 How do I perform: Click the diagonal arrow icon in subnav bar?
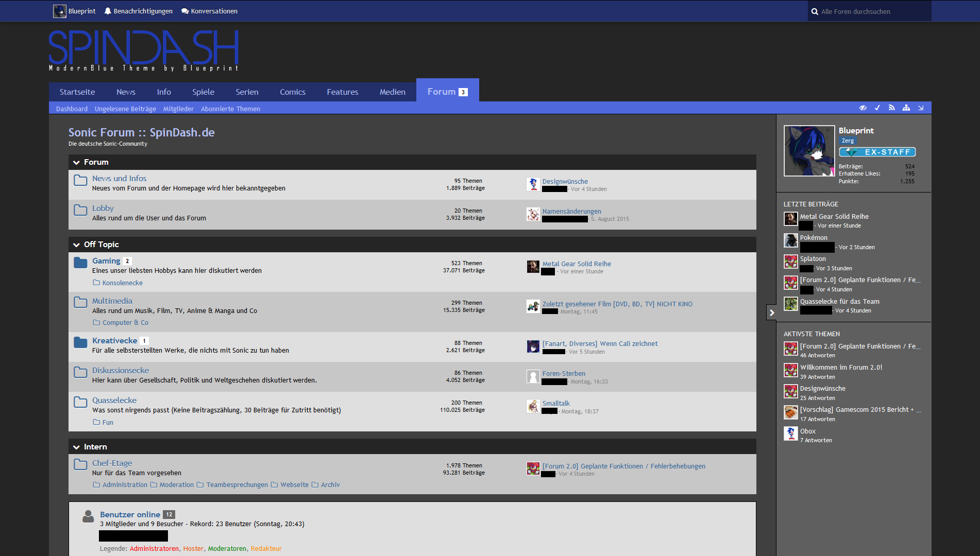pyautogui.click(x=921, y=108)
